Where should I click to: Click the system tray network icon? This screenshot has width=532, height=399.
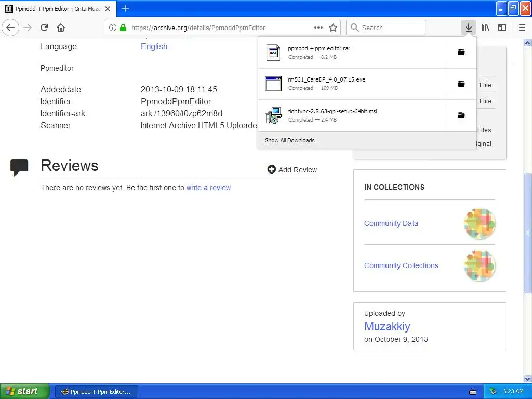494,392
